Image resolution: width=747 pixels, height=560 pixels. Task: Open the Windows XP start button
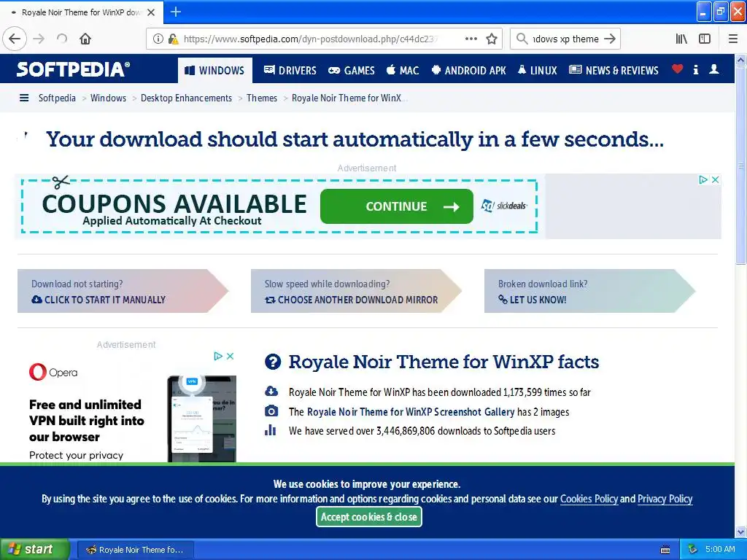(34, 550)
